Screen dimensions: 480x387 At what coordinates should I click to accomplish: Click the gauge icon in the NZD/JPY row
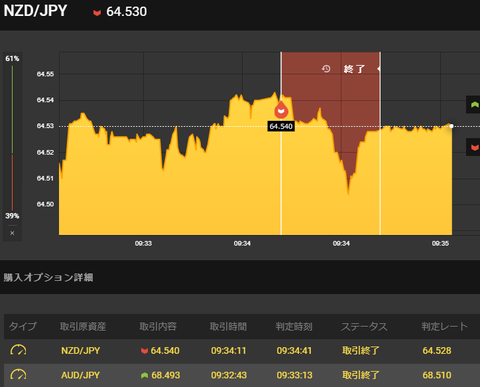[18, 350]
